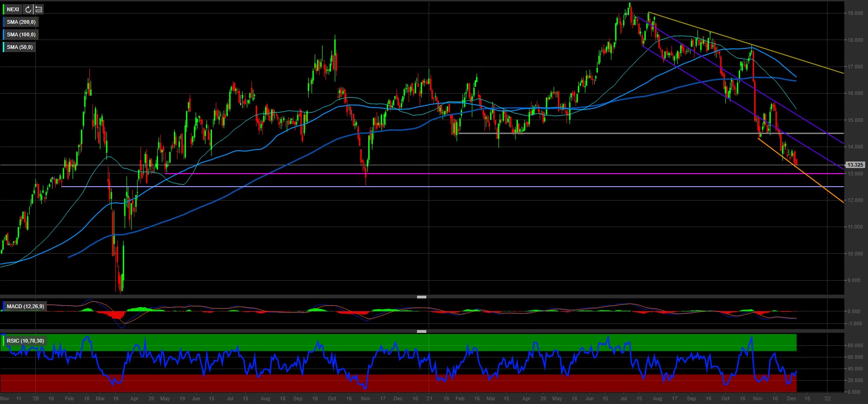Click the -1.000 MACD axis label

click(855, 323)
